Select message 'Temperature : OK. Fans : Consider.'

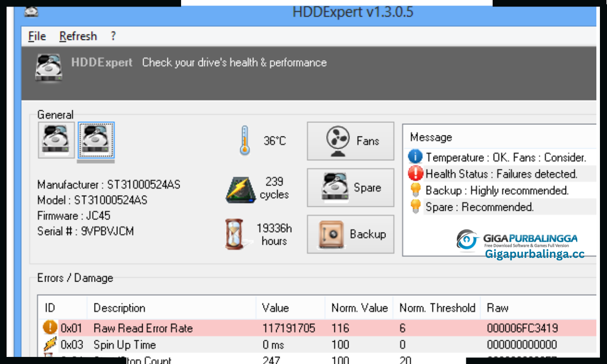coord(506,157)
